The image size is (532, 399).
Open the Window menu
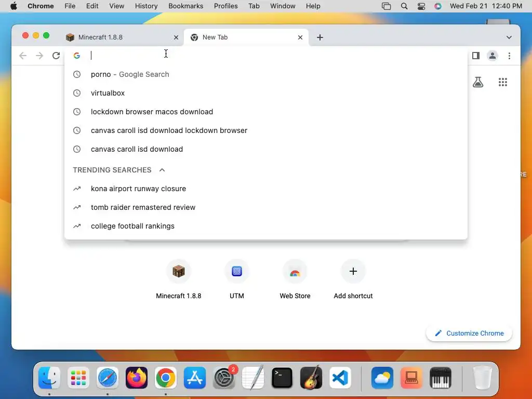(x=283, y=6)
